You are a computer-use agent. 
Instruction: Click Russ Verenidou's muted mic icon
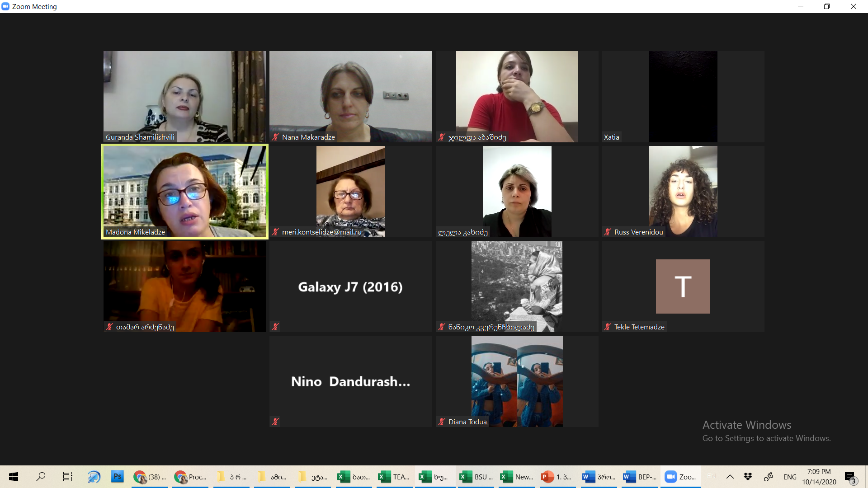pyautogui.click(x=607, y=232)
